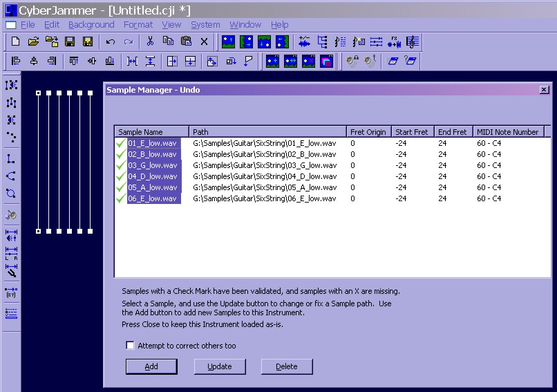
Task: Select sample 03_G_low.wav in the list
Action: pos(153,165)
